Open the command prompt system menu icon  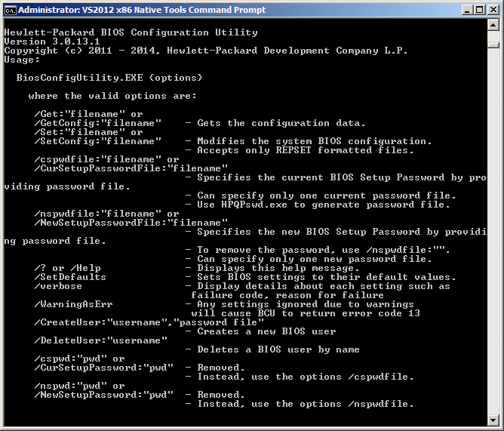[x=11, y=10]
